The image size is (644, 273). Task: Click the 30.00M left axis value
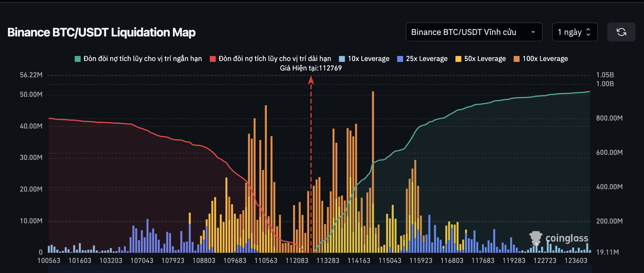tap(31, 158)
